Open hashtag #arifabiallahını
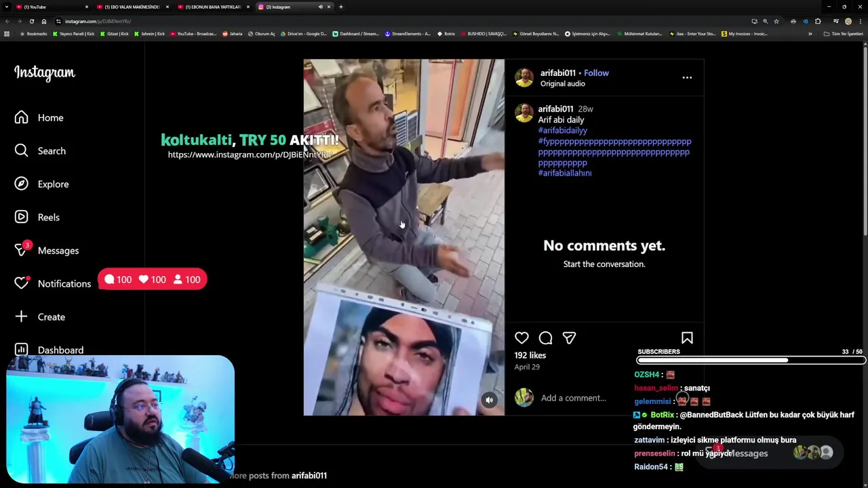Image resolution: width=868 pixels, height=488 pixels. pos(564,174)
